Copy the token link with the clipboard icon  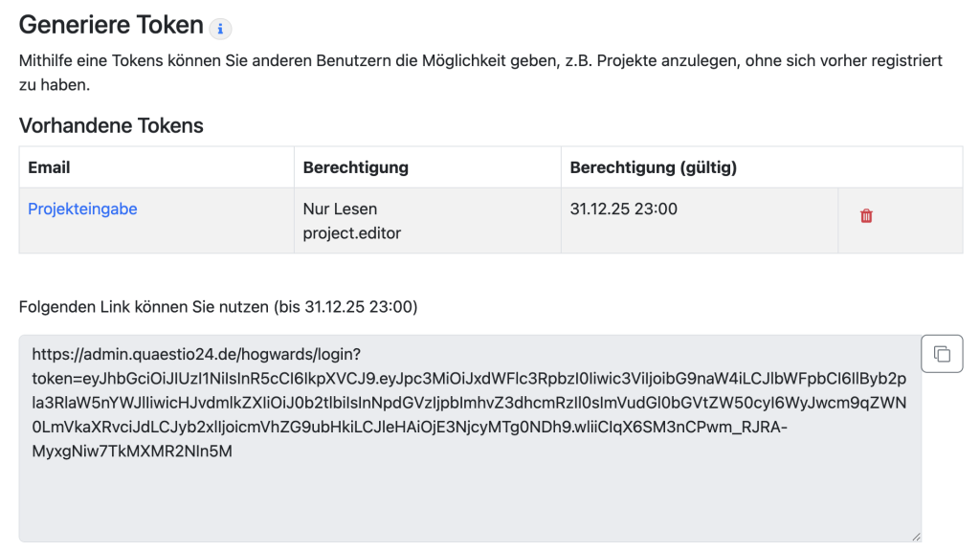click(942, 354)
